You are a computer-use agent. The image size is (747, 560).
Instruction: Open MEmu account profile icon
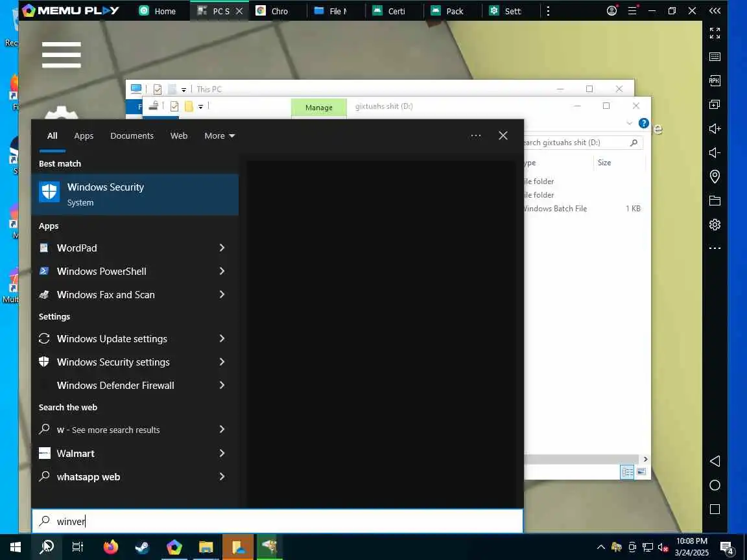point(612,10)
